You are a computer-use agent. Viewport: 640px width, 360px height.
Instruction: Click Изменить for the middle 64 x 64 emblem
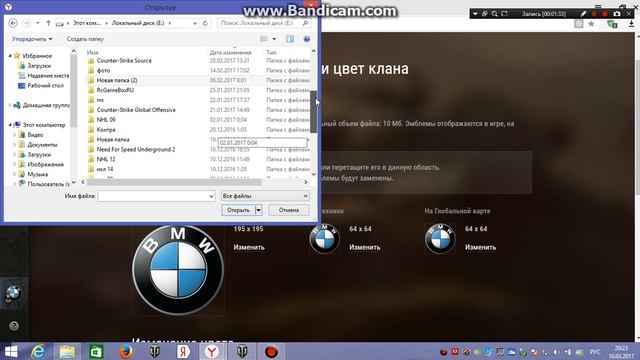pyautogui.click(x=364, y=247)
